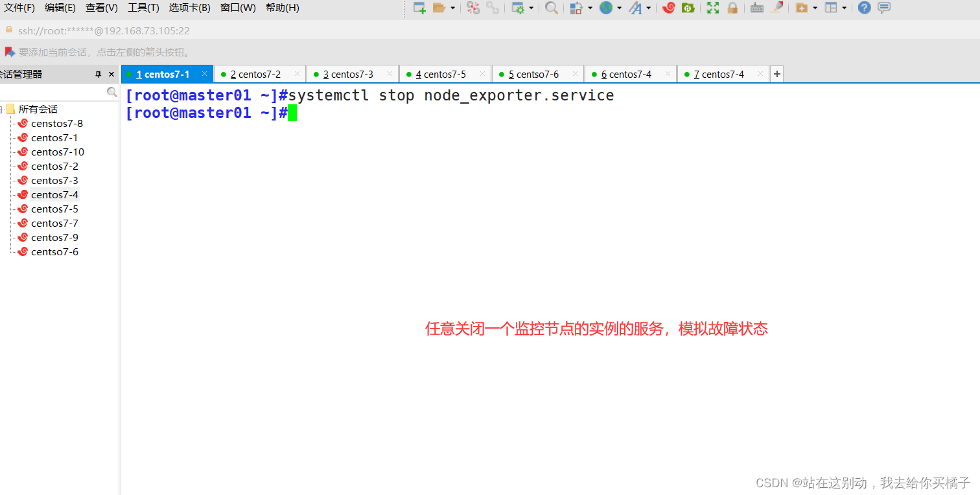Open a new session with the New icon
This screenshot has height=495, width=980.
click(x=418, y=8)
